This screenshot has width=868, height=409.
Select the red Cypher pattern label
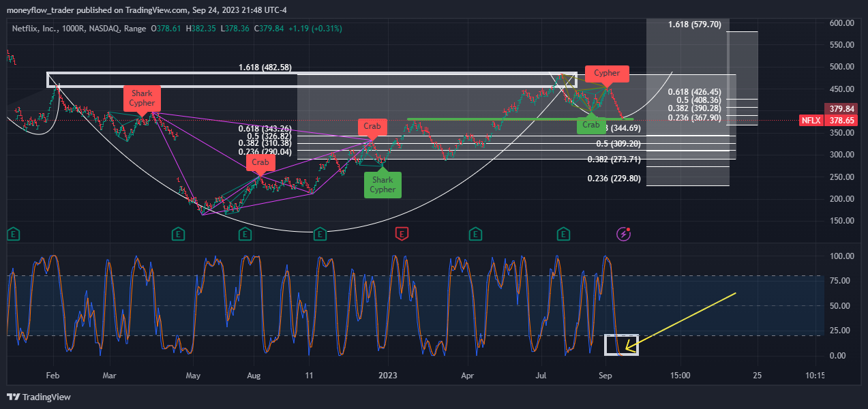(x=607, y=73)
